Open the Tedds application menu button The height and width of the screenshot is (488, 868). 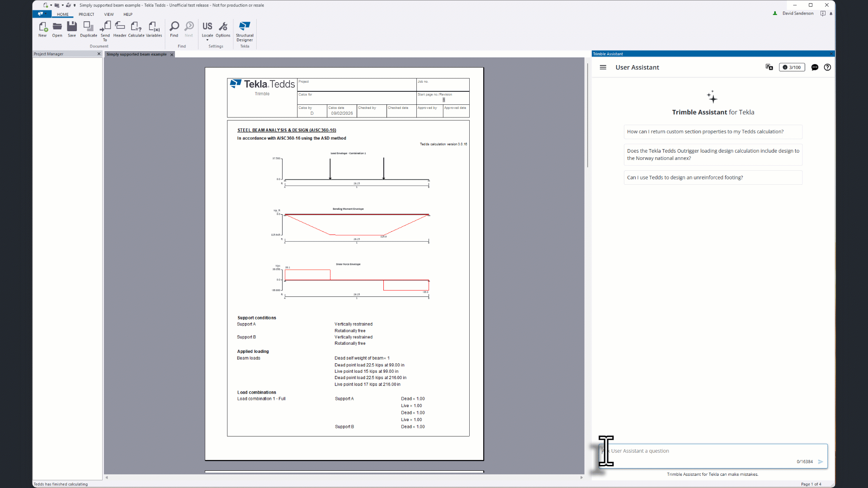[42, 14]
